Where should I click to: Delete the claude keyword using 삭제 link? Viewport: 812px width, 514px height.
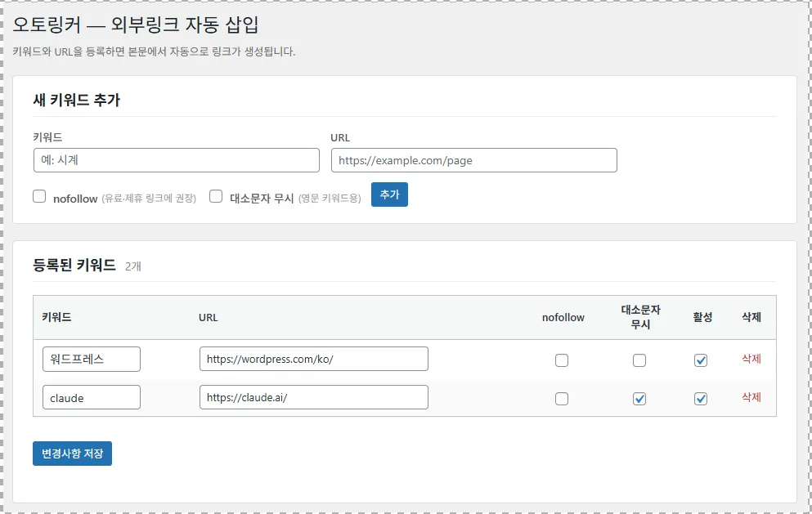[751, 397]
